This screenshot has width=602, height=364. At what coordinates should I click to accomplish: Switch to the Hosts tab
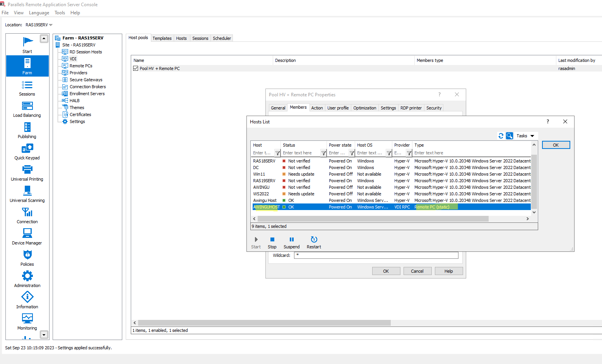pyautogui.click(x=181, y=38)
